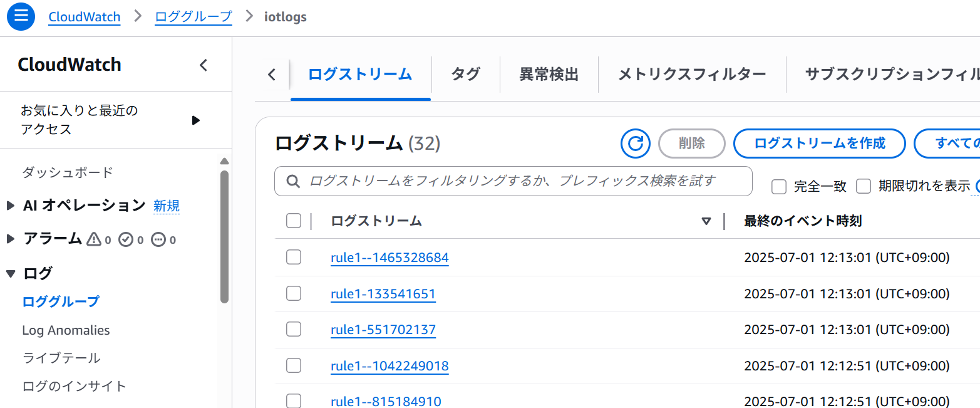Click the 最終のイベント時刻 column header

pos(803,221)
